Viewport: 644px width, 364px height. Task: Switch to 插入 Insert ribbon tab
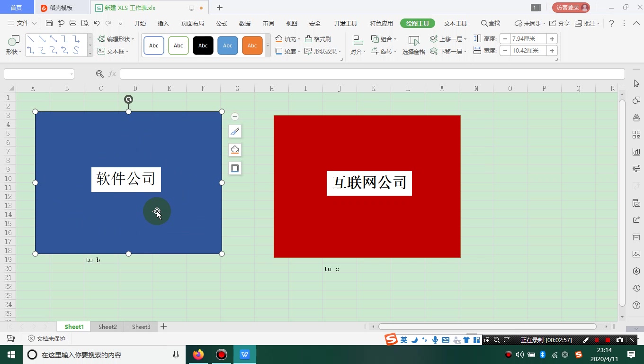(x=163, y=23)
